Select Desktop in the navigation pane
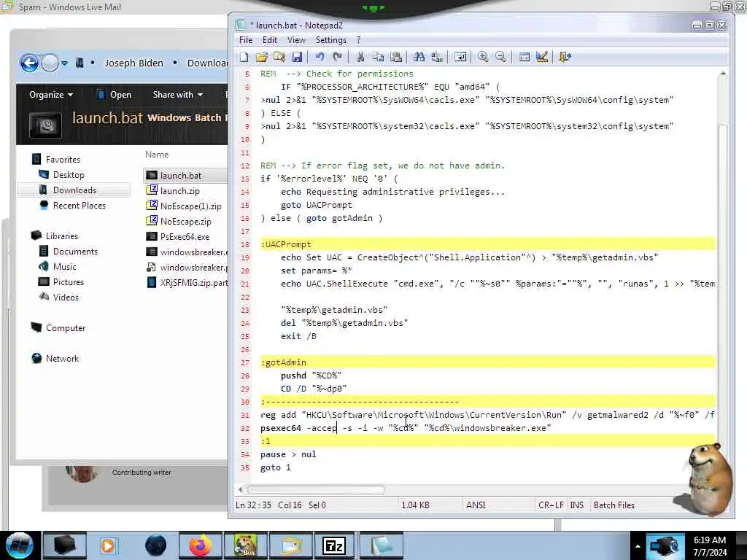The image size is (747, 560). [69, 175]
